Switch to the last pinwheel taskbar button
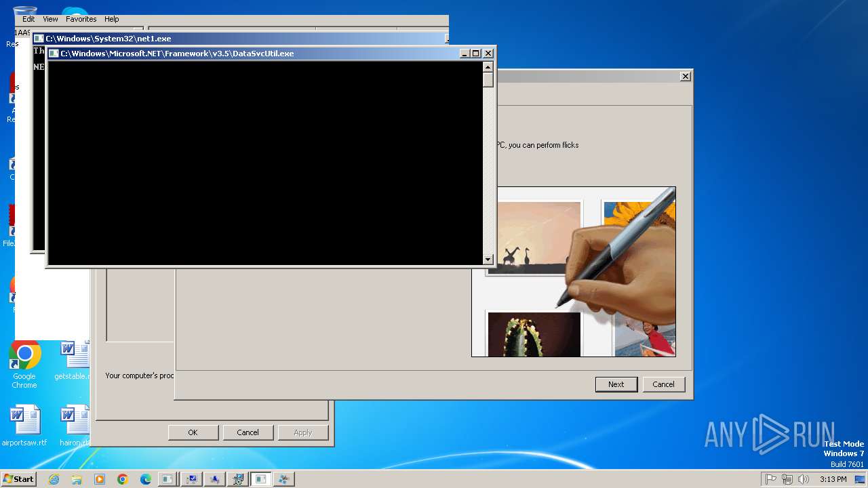Screen dimensions: 868x488 coord(284,479)
